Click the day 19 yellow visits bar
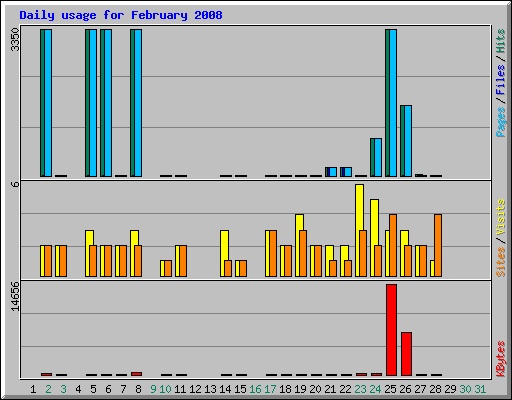This screenshot has width=512, height=400. coord(299,222)
